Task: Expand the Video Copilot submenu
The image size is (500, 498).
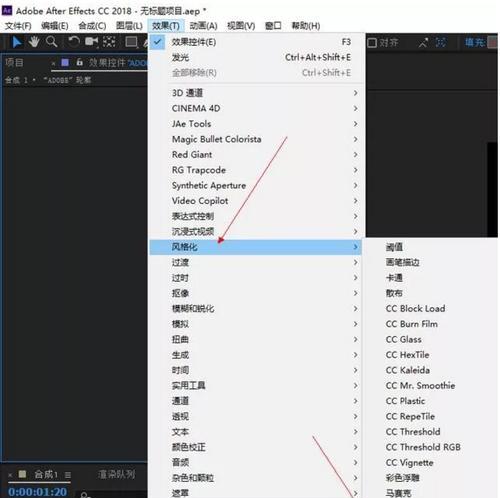Action: click(x=255, y=201)
